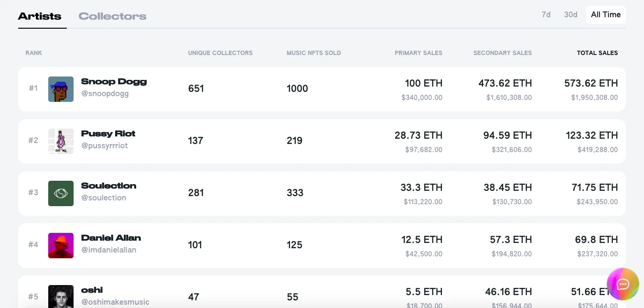
Task: Click the $1,950,308.00 total amount
Action: coord(594,98)
